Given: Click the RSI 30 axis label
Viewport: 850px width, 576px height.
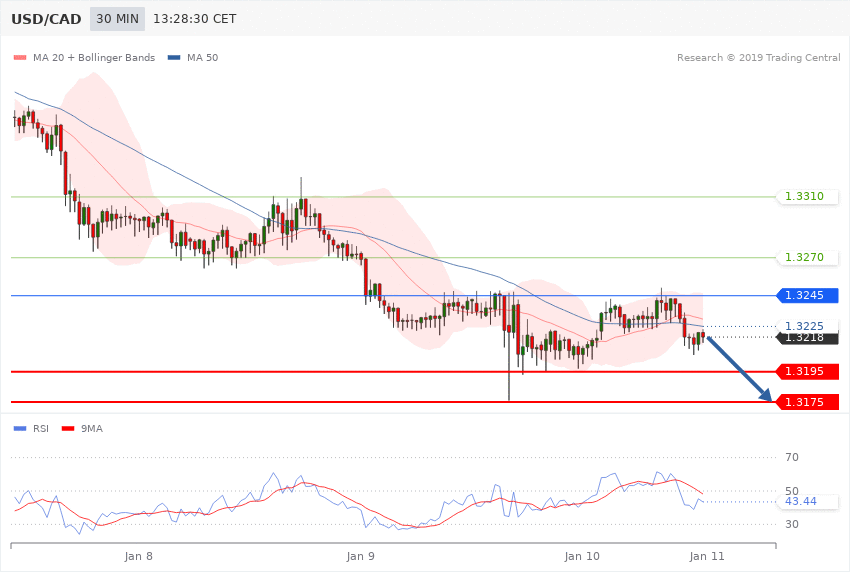Looking at the screenshot, I should (x=792, y=524).
